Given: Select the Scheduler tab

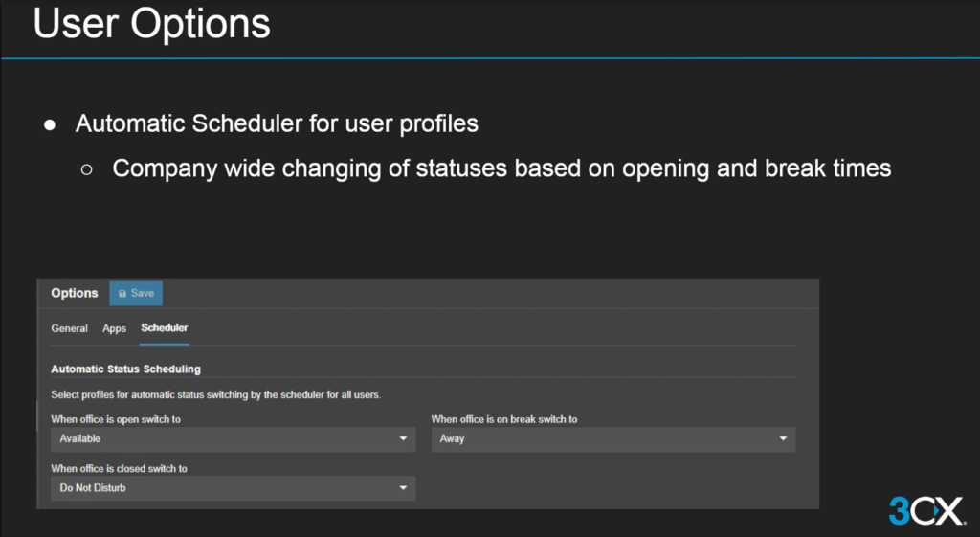Looking at the screenshot, I should 164,328.
